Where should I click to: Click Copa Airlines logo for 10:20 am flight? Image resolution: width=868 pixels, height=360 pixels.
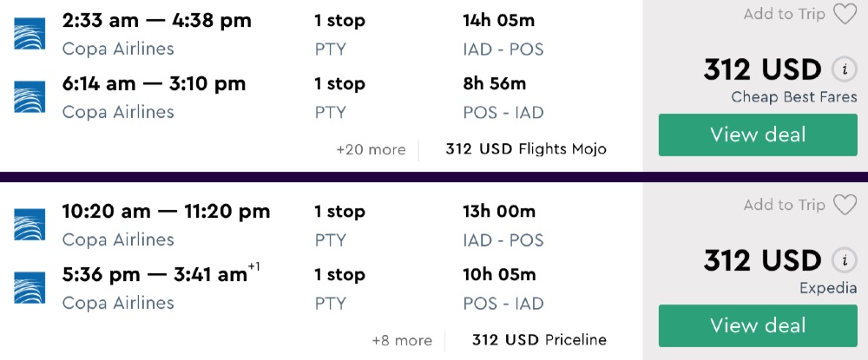point(30,224)
